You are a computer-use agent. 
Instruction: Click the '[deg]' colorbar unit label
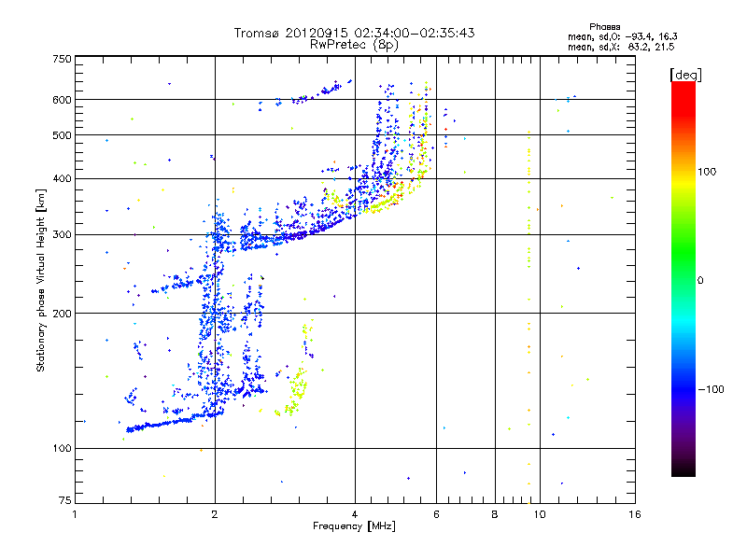click(x=685, y=75)
